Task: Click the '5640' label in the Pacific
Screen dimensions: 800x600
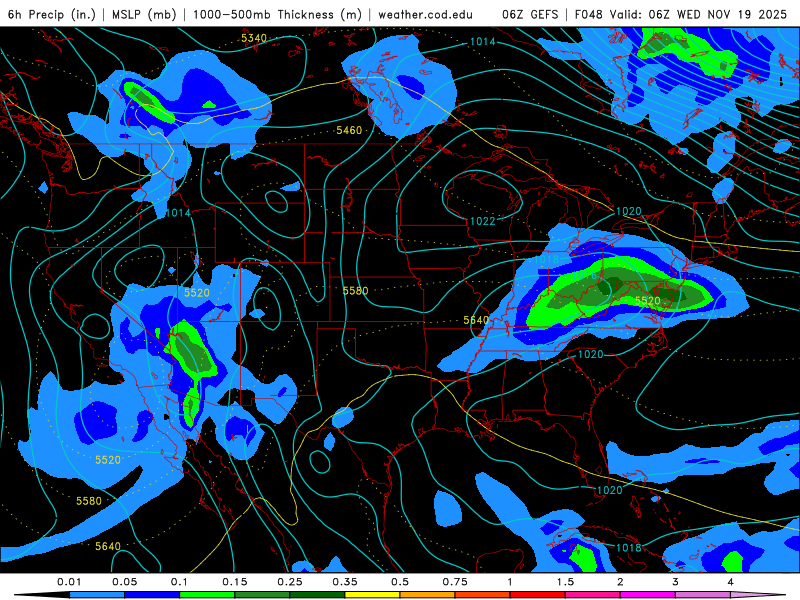Action: tap(108, 546)
